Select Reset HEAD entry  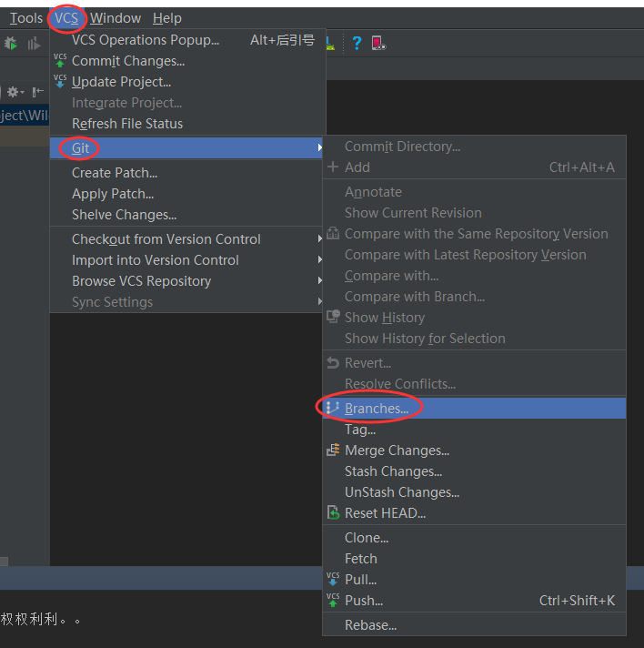pos(474,513)
